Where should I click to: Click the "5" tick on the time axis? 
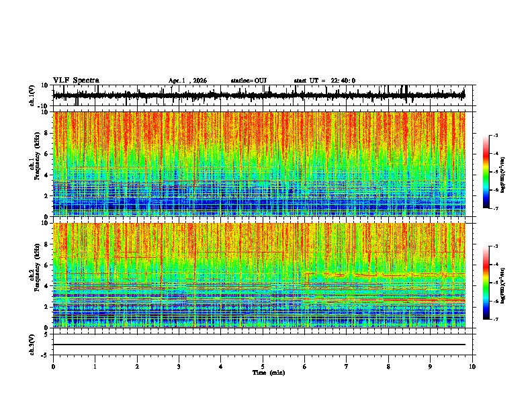pos(263,367)
